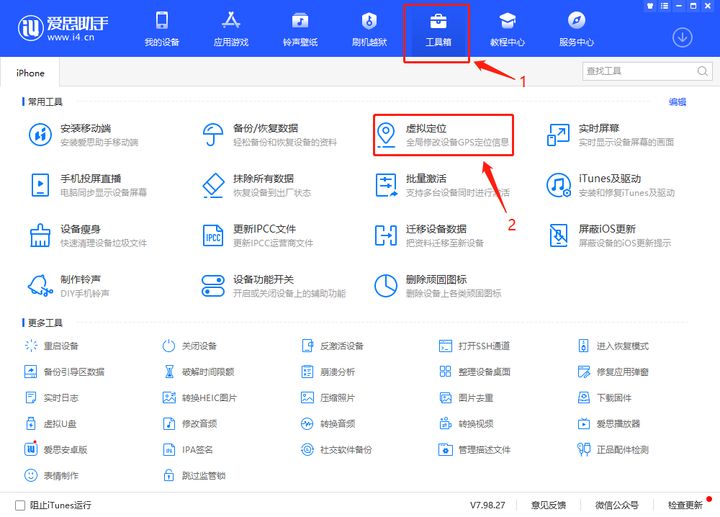Image resolution: width=720 pixels, height=517 pixels.
Task: Select 抹除所有数据 erase data tool
Action: tap(213, 185)
